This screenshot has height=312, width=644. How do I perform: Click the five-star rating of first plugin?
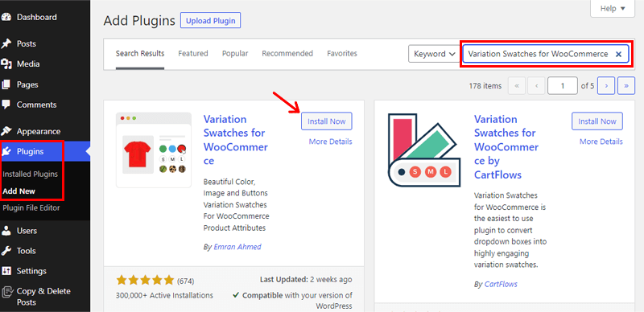tap(146, 281)
